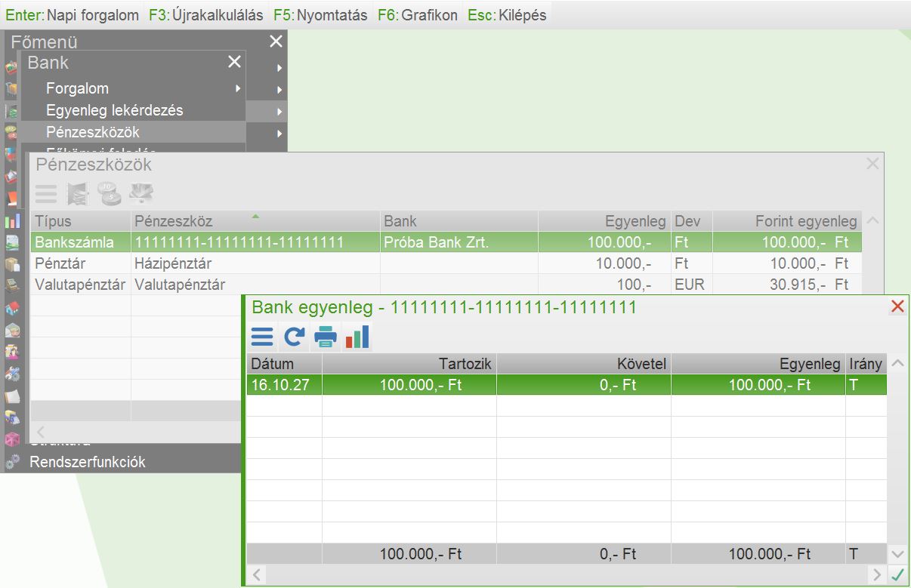The image size is (911, 588).
Task: Click the 30.915,- Ft forint balance cell
Action: pyautogui.click(x=786, y=285)
